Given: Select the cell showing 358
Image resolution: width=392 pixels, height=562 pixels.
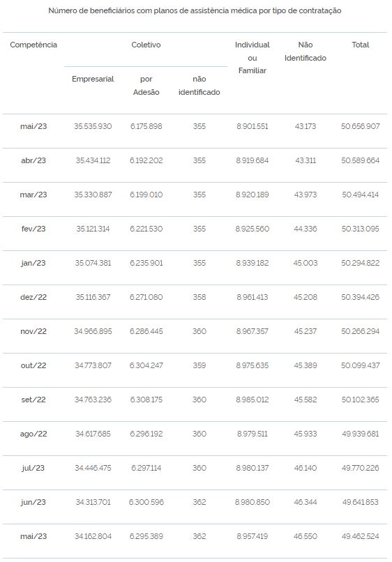Looking at the screenshot, I should point(199,297).
